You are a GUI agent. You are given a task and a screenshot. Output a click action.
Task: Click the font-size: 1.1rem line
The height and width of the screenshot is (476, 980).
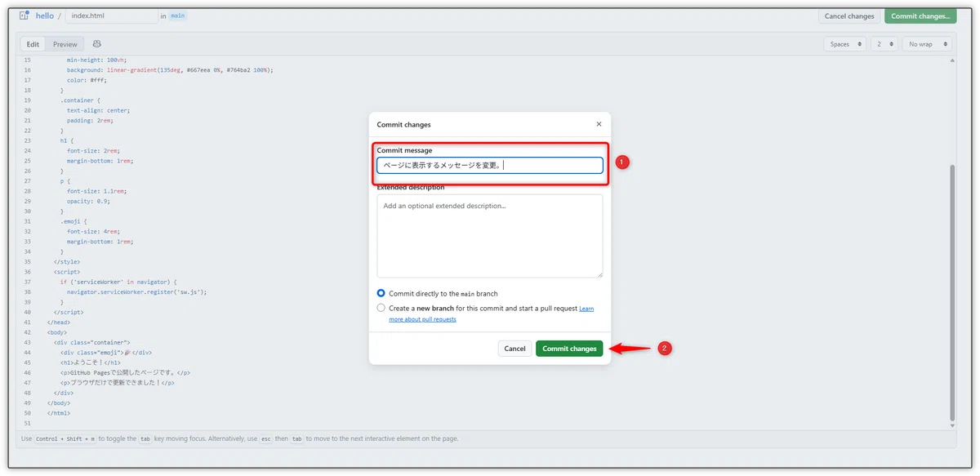(x=96, y=191)
